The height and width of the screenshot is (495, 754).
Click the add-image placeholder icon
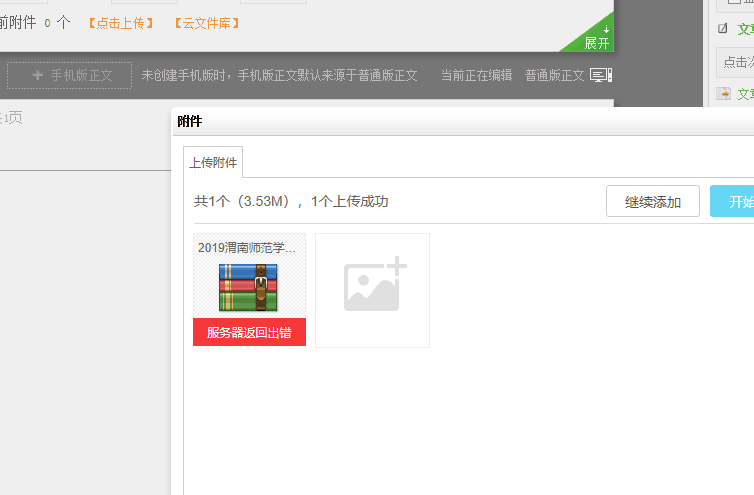click(x=372, y=285)
